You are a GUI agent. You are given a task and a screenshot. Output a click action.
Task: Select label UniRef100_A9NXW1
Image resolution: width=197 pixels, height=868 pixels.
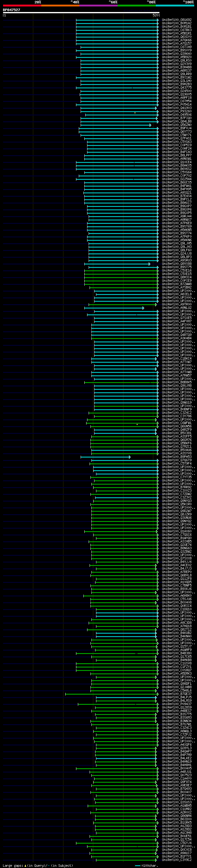pos(176,159)
